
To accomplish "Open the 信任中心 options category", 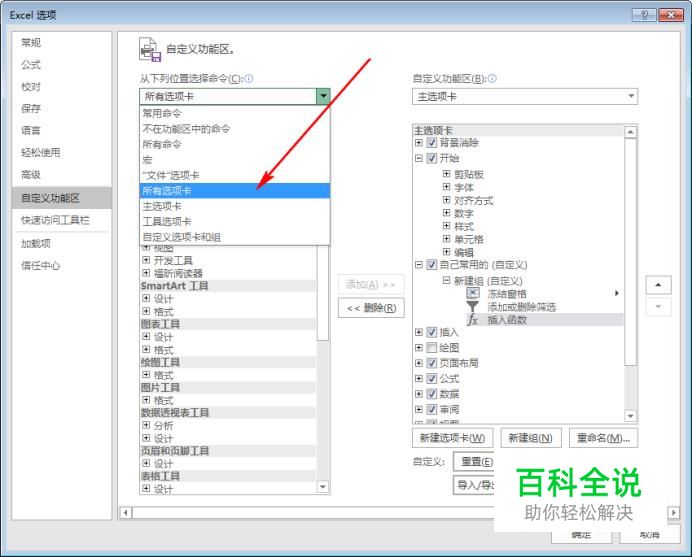I will click(62, 265).
